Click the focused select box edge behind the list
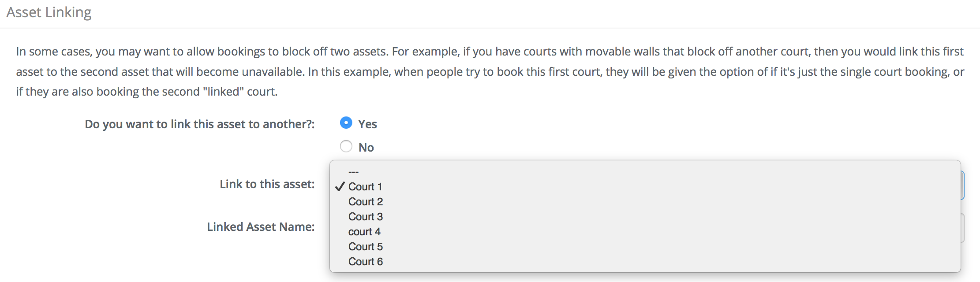The width and height of the screenshot is (980, 282). pyautogui.click(x=963, y=185)
